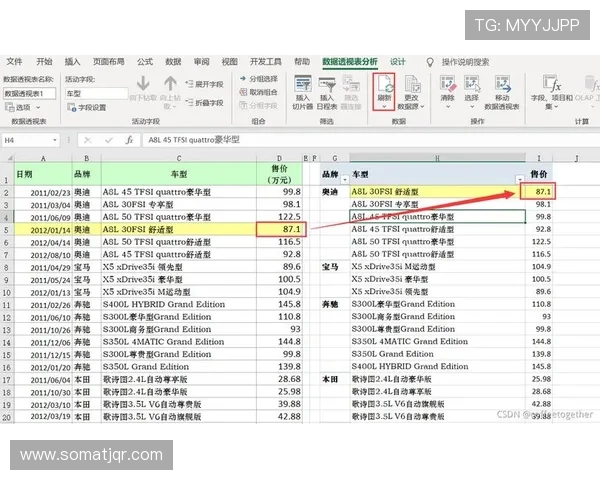This screenshot has width=600, height=480.
Task: Switch to the PivotTable Analyze (数据透视表分析) tab
Action: [350, 62]
